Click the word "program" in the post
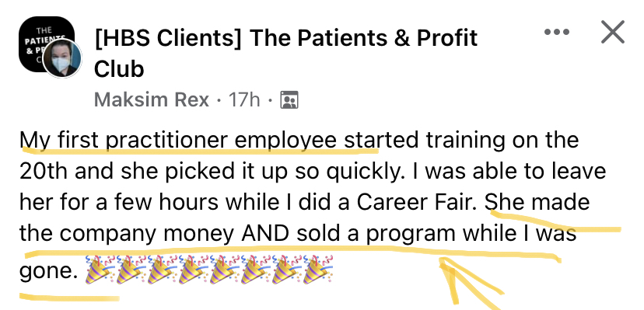 (x=411, y=235)
